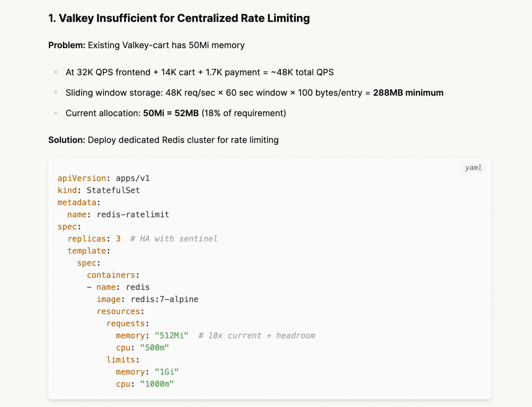The height and width of the screenshot is (407, 532).
Task: Click the 'redis-ratelimit' name value
Action: click(133, 214)
